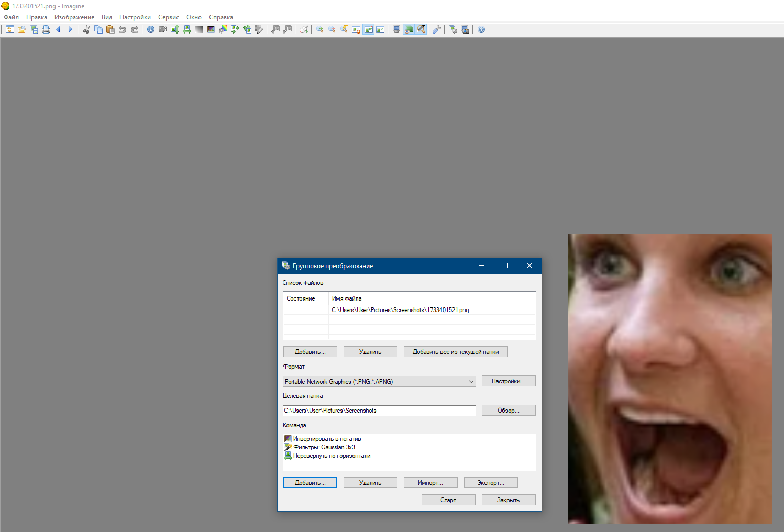Click Добавить under the file list
This screenshot has height=532, width=784.
[x=310, y=352]
